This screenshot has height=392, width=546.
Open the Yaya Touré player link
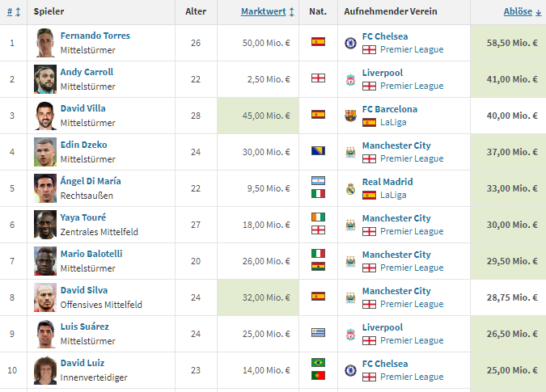click(x=83, y=217)
